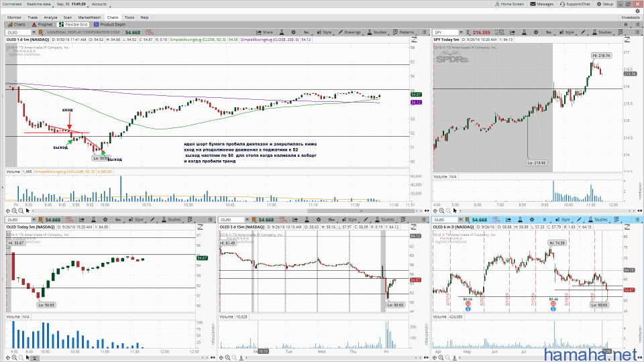This screenshot has width=644, height=362.
Task: Click the Home Screen button
Action: (x=509, y=4)
